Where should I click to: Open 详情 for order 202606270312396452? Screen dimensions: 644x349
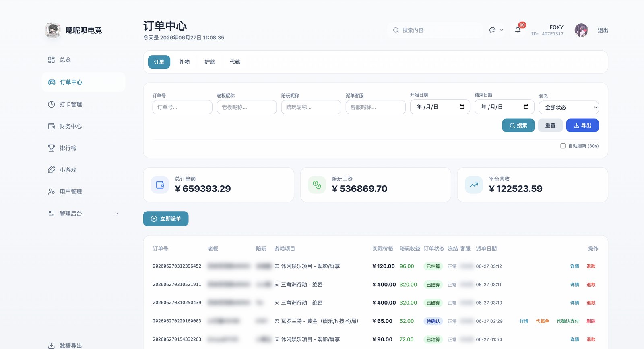pos(575,266)
